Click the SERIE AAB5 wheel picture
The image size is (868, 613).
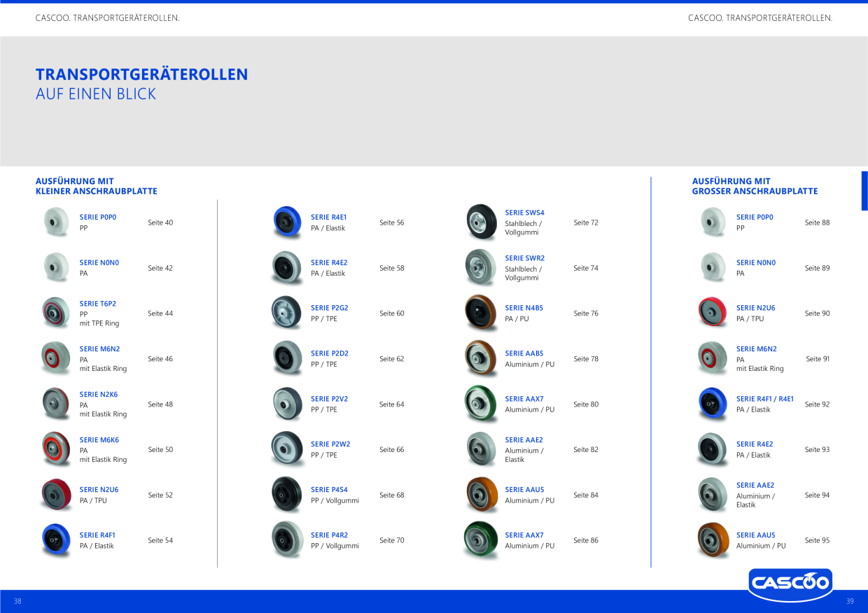[x=482, y=358]
